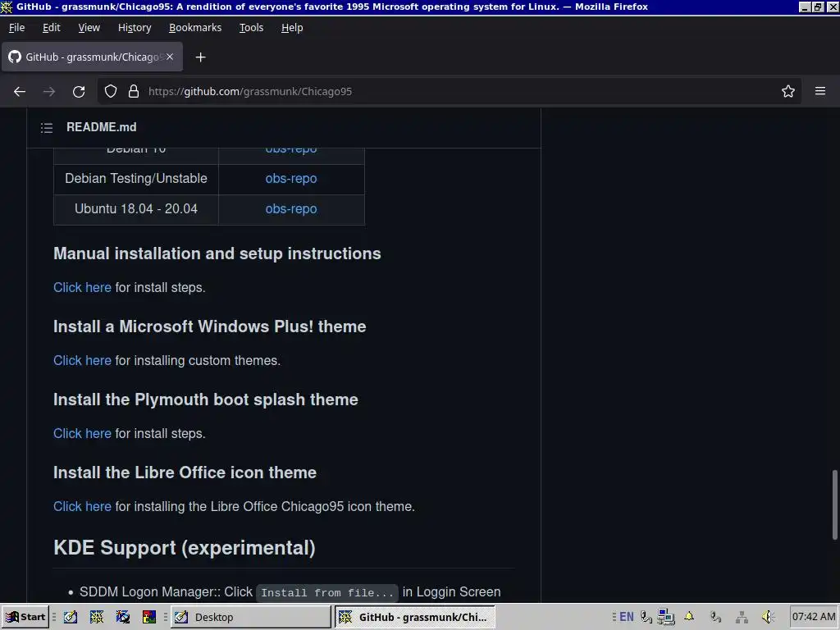Open the Tools menu

[251, 27]
